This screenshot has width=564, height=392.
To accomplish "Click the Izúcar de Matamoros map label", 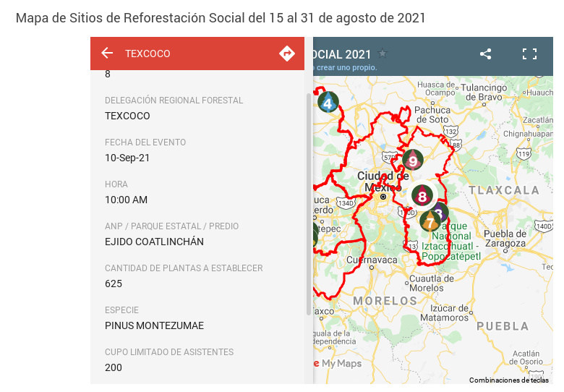I will (x=445, y=313).
